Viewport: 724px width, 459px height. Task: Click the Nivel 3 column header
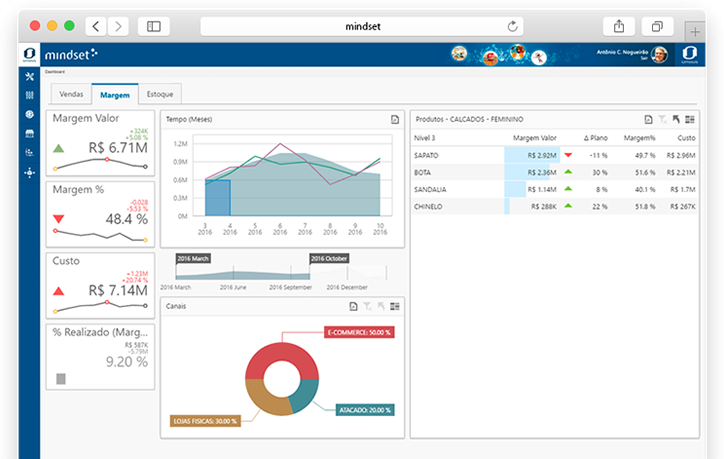[424, 138]
